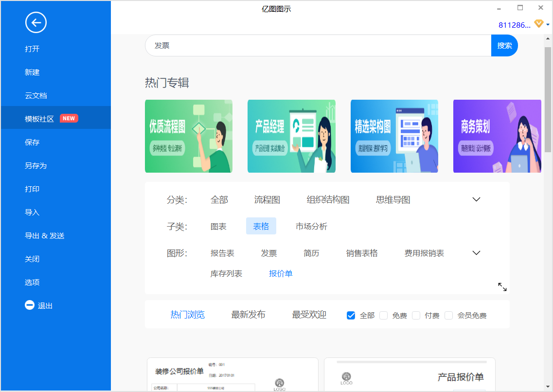Click the VIP diamond icon near account

tap(538, 24)
